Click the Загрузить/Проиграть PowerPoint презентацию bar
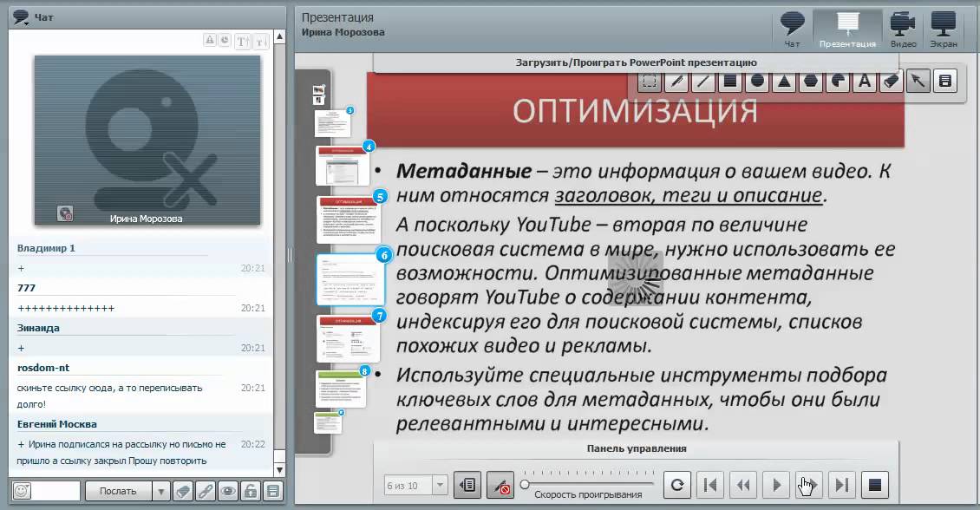 (x=636, y=62)
